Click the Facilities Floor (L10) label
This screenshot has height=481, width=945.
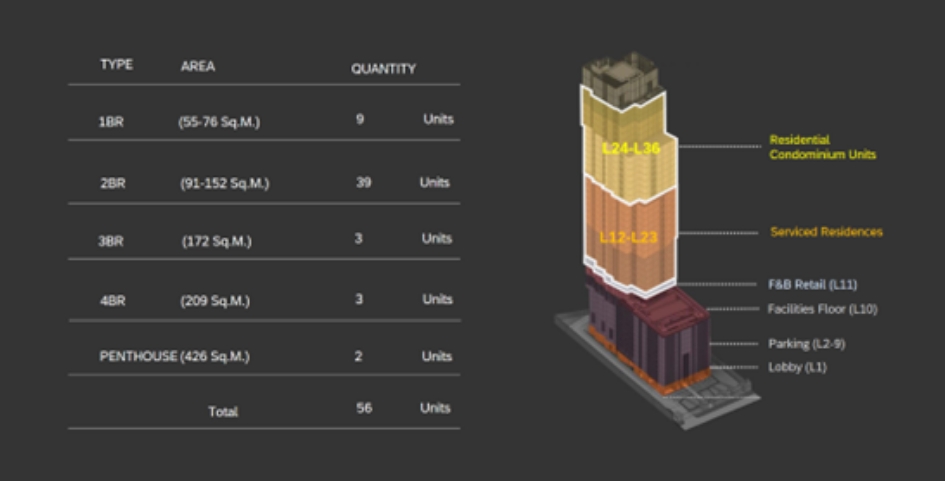pyautogui.click(x=822, y=309)
